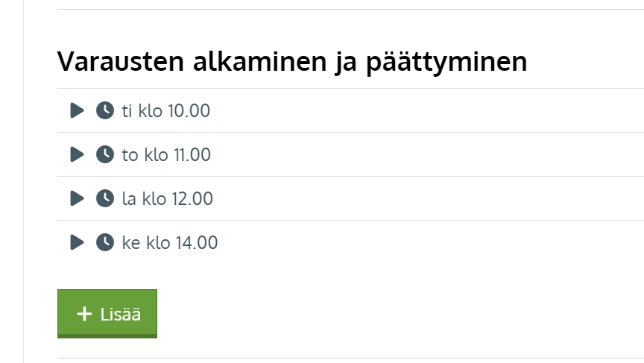Click the "Lisää" text on the green button
The width and height of the screenshot is (644, 363).
pyautogui.click(x=121, y=315)
